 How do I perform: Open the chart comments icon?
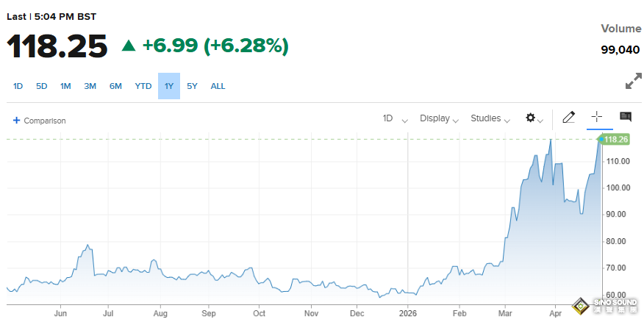pos(626,117)
